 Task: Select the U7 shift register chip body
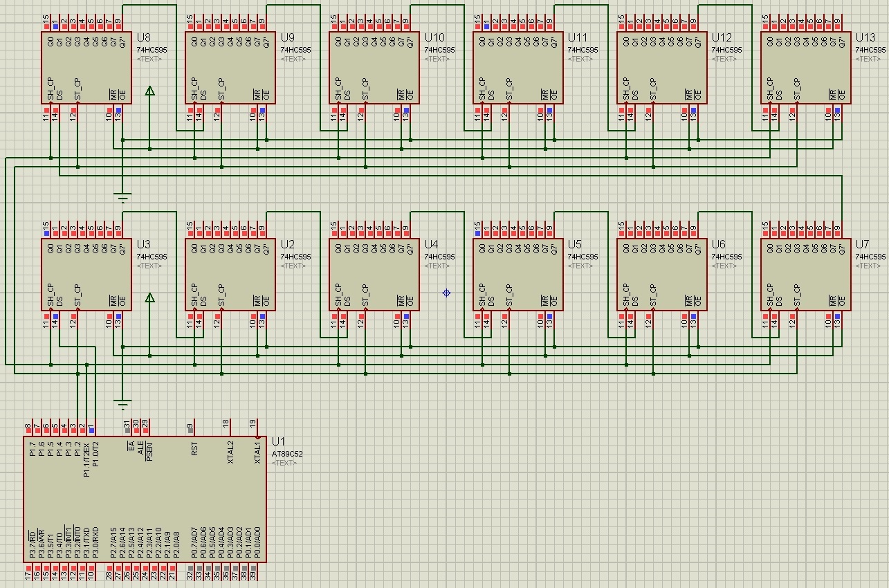coord(806,275)
